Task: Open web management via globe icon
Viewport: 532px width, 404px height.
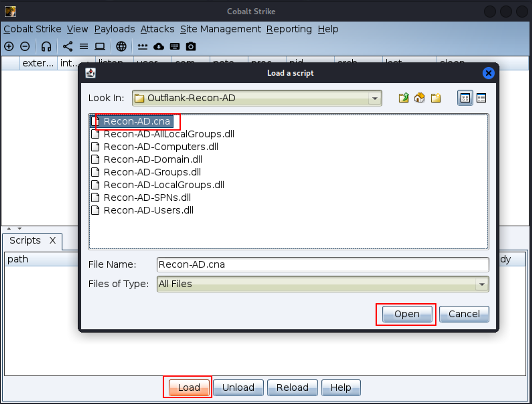Action: pyautogui.click(x=121, y=46)
